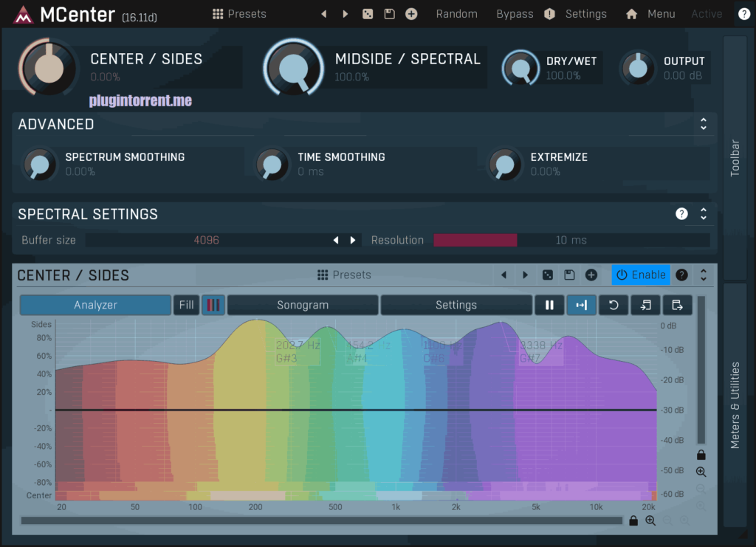Add new preset with top plus icon
The height and width of the screenshot is (547, 756).
pos(411,14)
